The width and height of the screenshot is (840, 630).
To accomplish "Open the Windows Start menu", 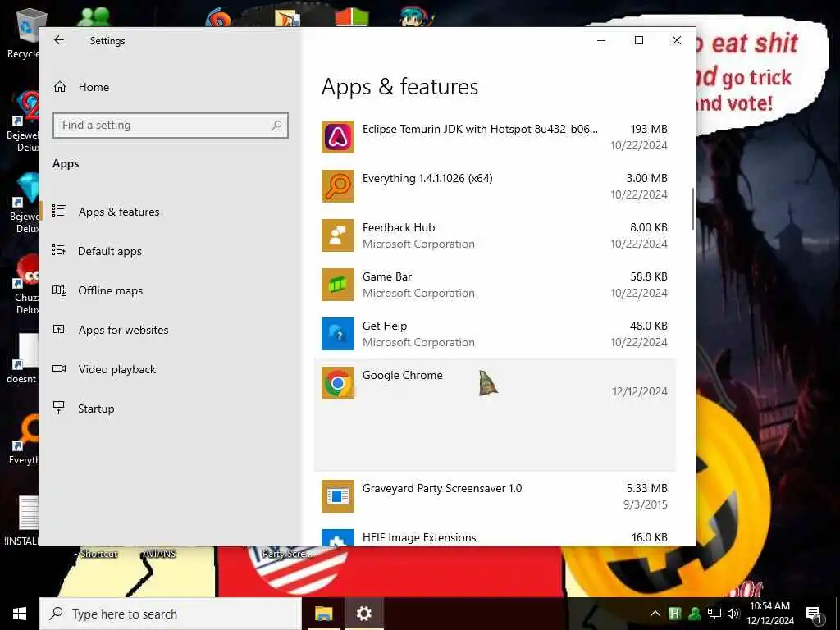I will tap(20, 614).
